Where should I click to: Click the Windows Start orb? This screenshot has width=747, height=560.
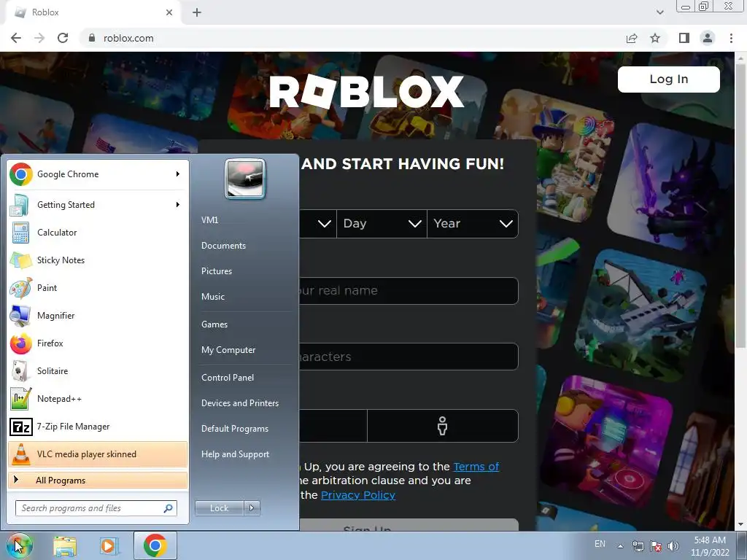[19, 545]
